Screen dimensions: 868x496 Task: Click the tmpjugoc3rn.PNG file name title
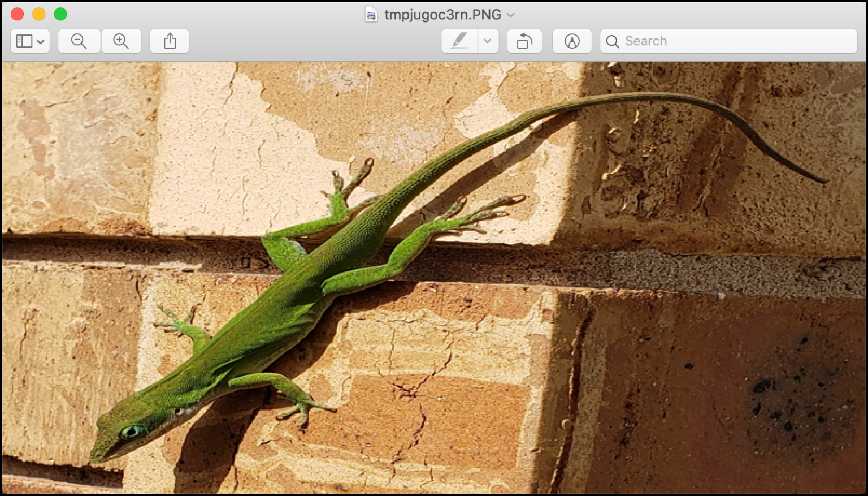click(x=442, y=15)
